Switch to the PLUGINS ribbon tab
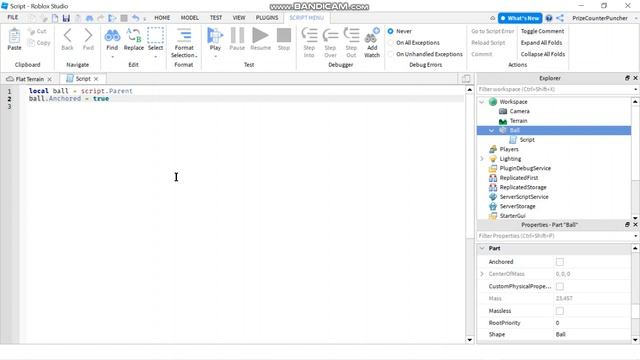Viewport: 640px width, 360px height. click(x=267, y=18)
